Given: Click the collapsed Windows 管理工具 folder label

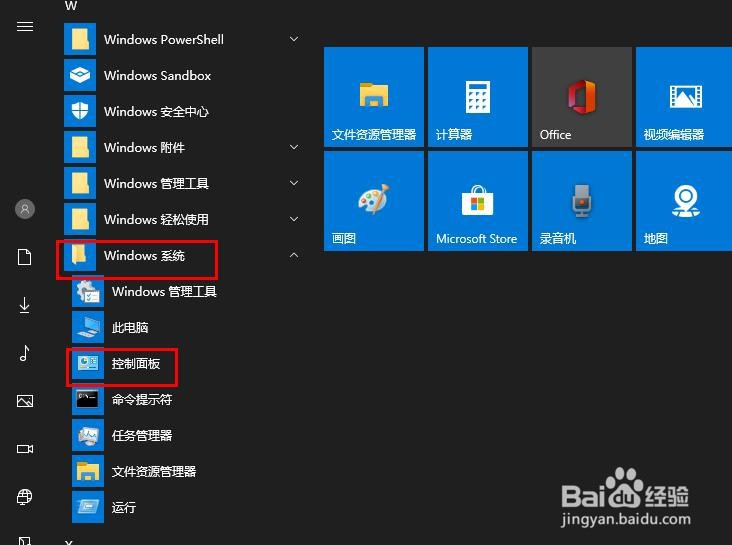Looking at the screenshot, I should coord(156,184).
